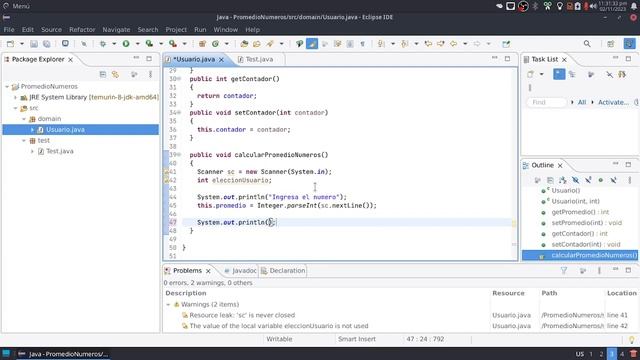Toggle Hide Local Types in Outline
The width and height of the screenshot is (640, 360).
(613, 180)
